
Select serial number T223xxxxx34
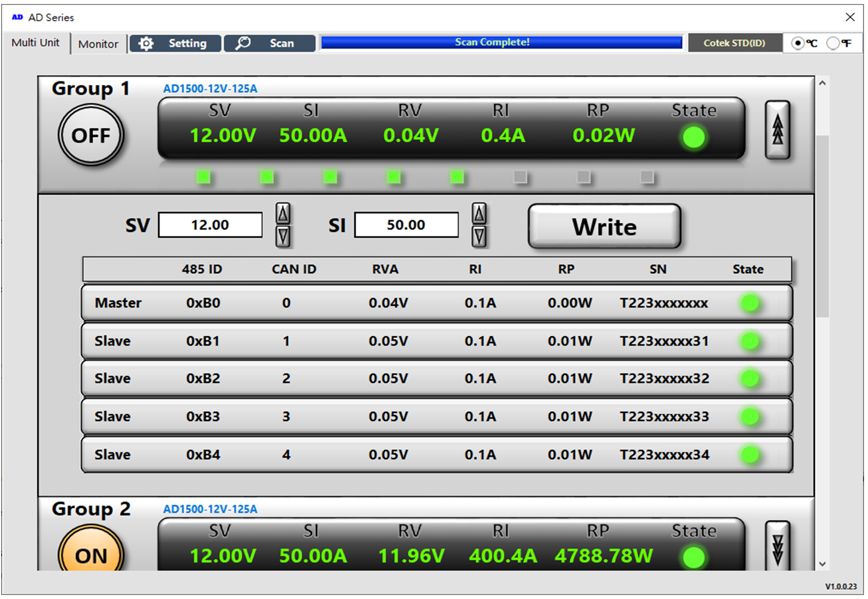[x=664, y=455]
